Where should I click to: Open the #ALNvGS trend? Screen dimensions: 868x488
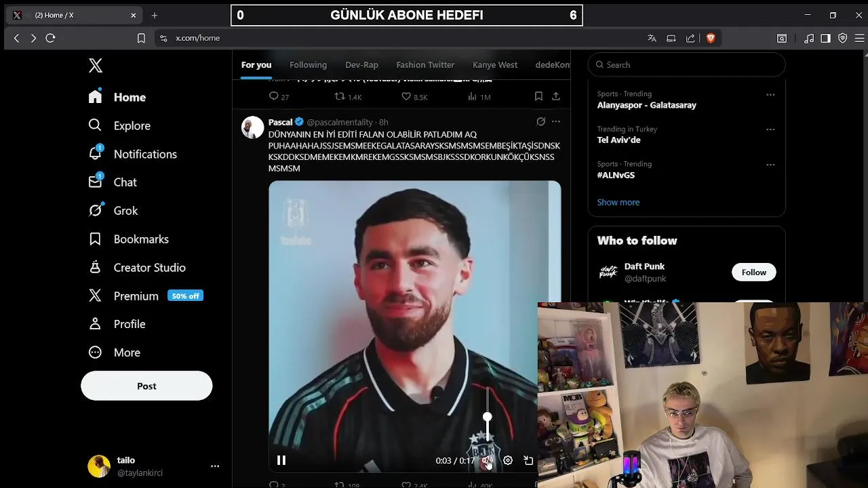tap(616, 175)
